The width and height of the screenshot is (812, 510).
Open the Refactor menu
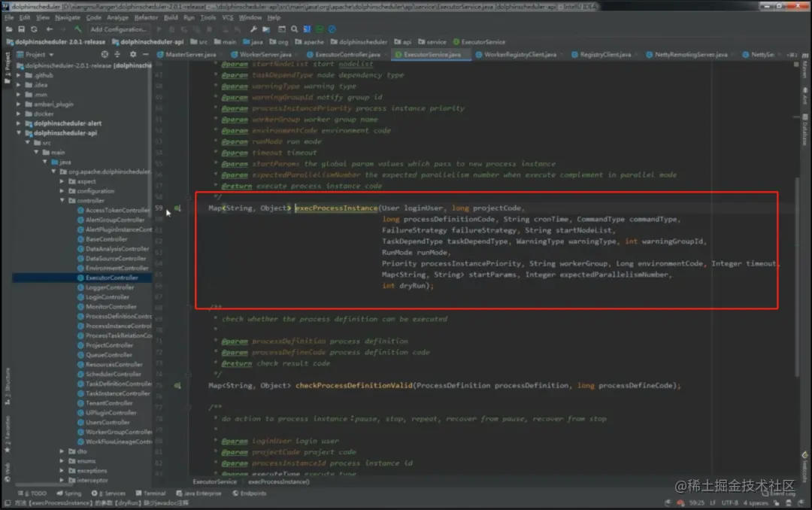[x=146, y=17]
